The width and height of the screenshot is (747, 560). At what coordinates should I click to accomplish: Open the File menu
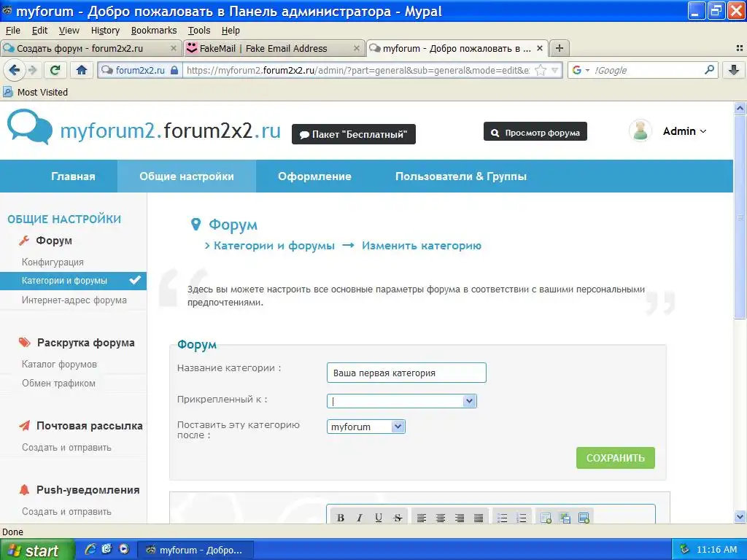[13, 31]
